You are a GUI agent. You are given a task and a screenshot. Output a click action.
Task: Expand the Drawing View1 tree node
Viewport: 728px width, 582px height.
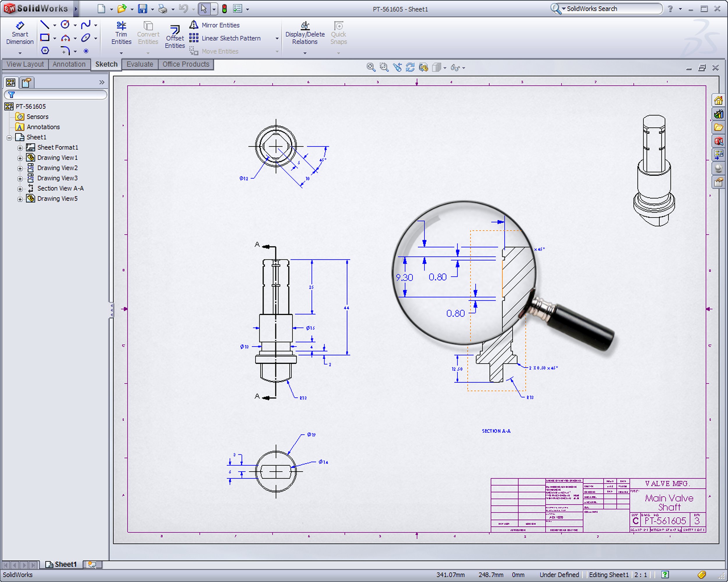(20, 158)
